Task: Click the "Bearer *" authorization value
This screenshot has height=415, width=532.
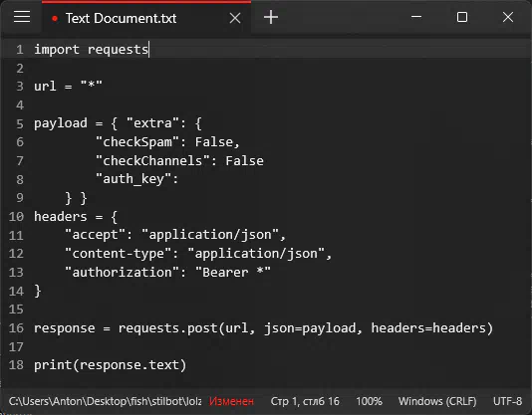Action: coord(233,273)
